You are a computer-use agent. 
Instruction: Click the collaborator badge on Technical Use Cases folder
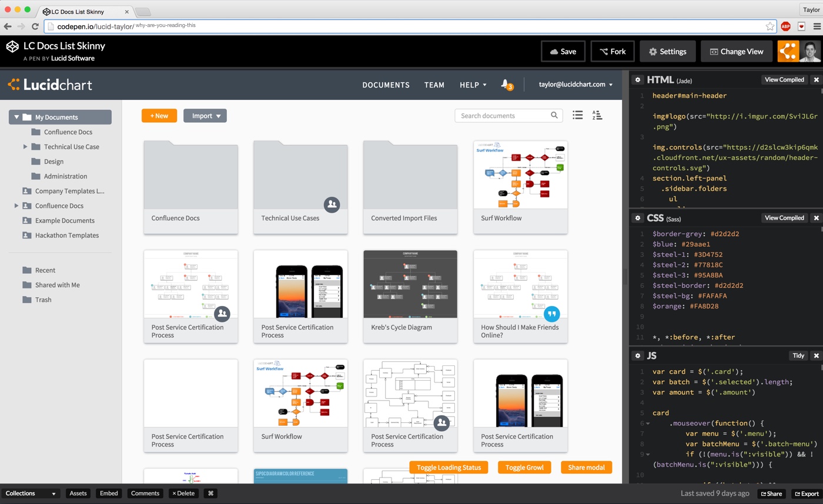(332, 204)
